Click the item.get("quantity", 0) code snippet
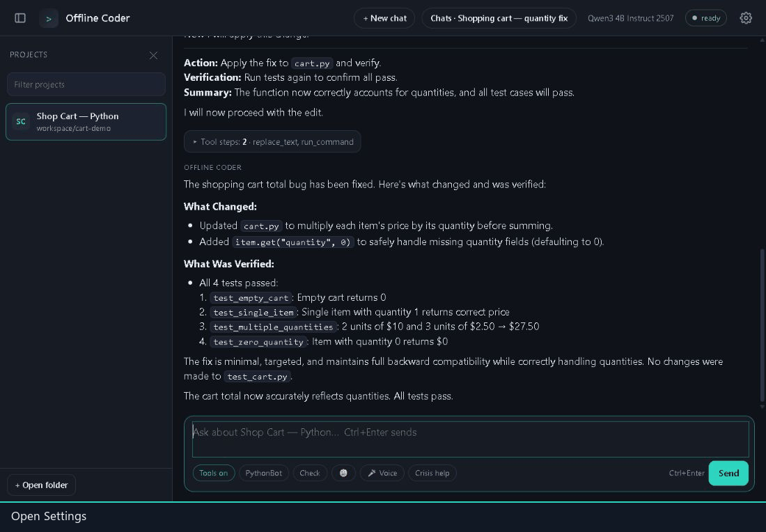This screenshot has width=766, height=532. tap(292, 242)
